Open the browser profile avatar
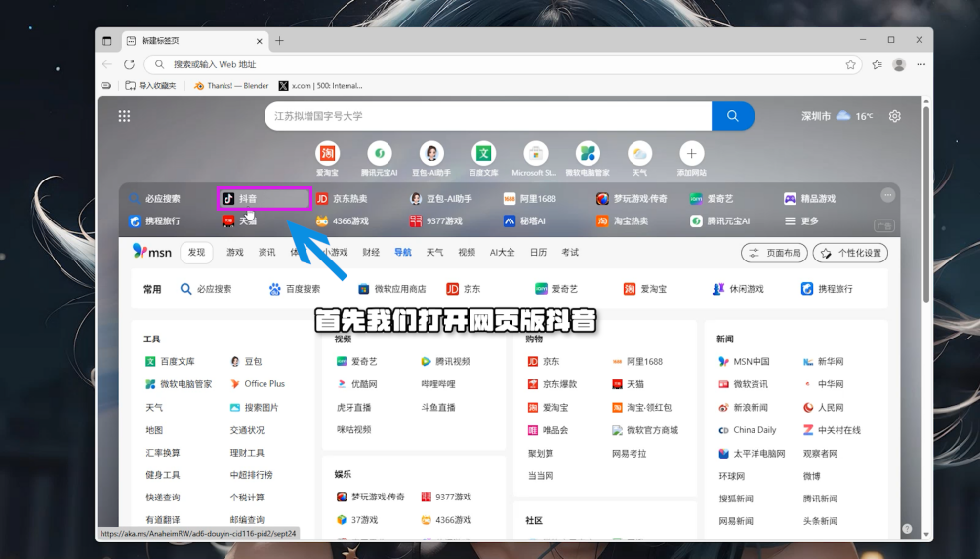The image size is (980, 559). [x=899, y=64]
